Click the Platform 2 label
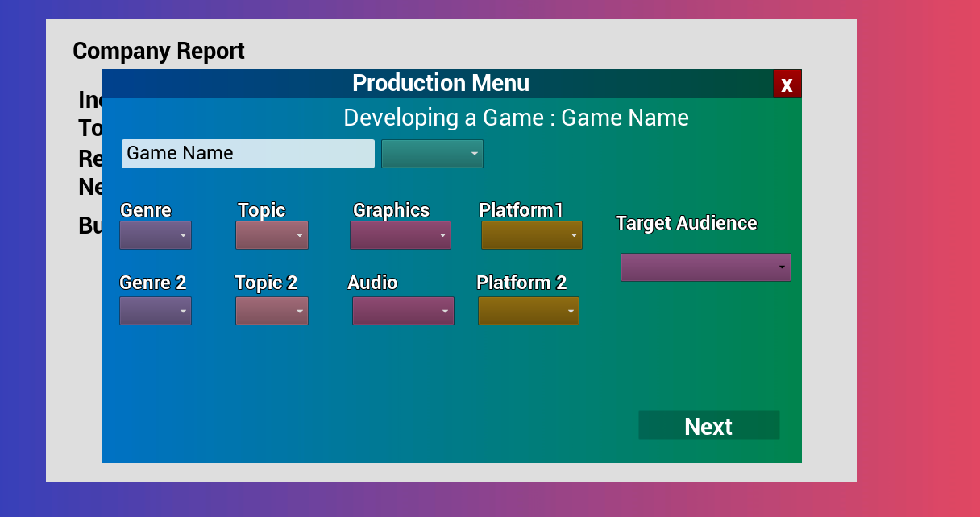This screenshot has height=517, width=980. tap(521, 283)
